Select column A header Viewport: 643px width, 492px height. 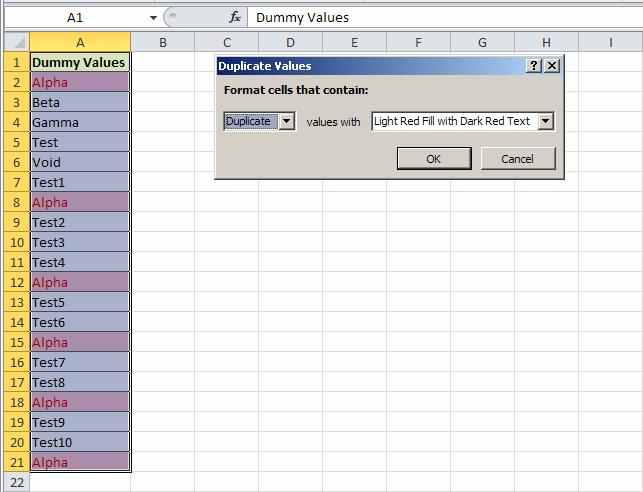[80, 42]
